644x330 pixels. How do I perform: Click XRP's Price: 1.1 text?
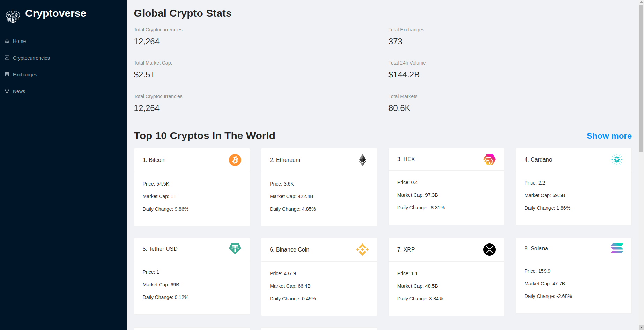pos(407,273)
